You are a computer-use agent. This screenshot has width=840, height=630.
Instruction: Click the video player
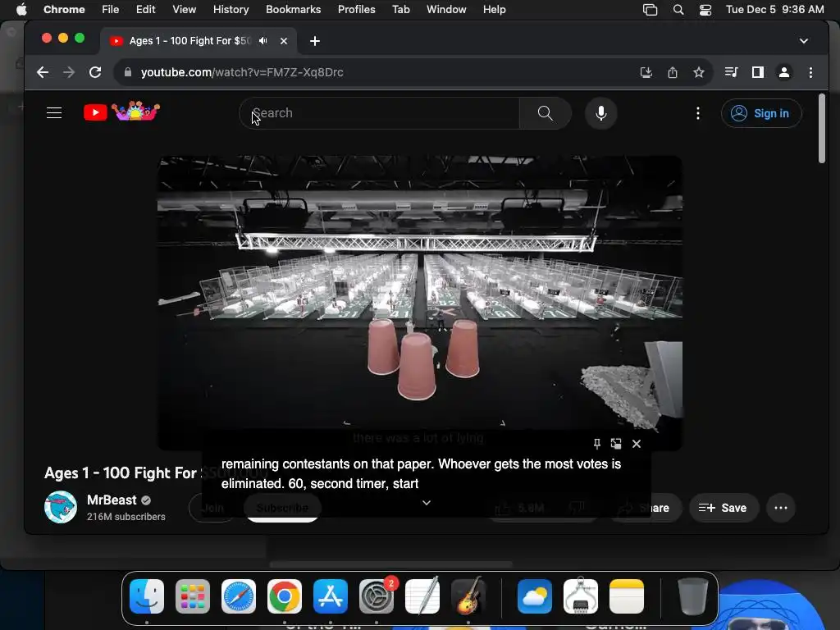[419, 303]
